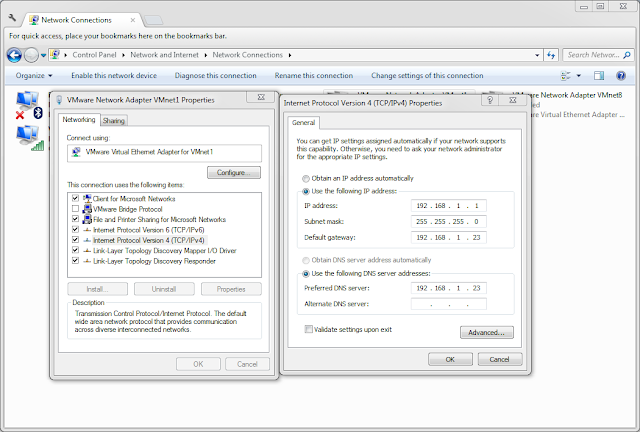Image resolution: width=640 pixels, height=432 pixels.
Task: Go back with the blue Back arrow
Action: pos(14,55)
